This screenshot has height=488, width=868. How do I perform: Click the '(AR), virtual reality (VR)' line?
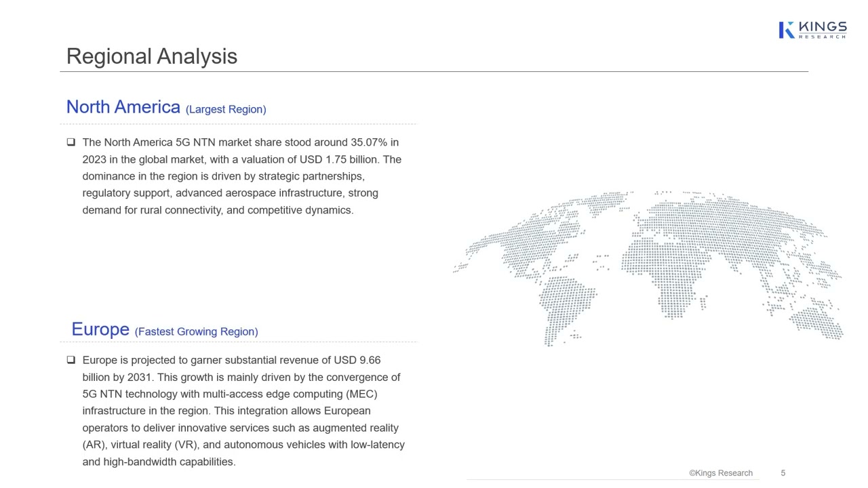[x=243, y=445]
